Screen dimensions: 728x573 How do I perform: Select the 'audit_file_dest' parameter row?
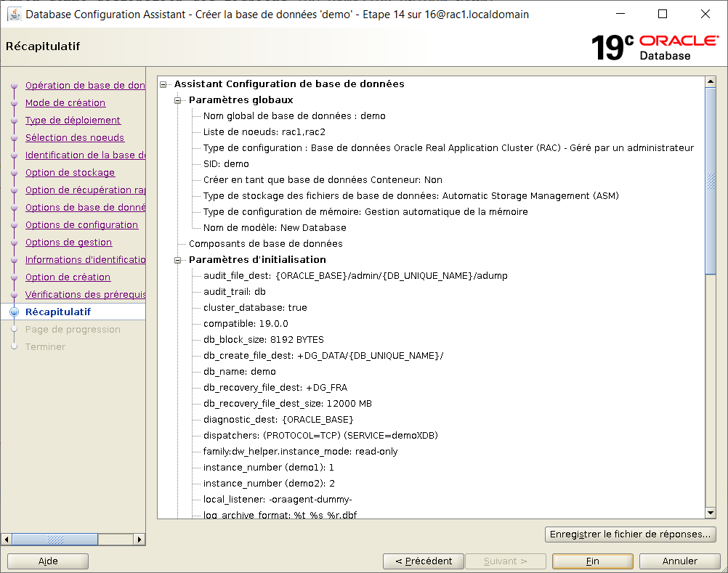[x=355, y=276]
